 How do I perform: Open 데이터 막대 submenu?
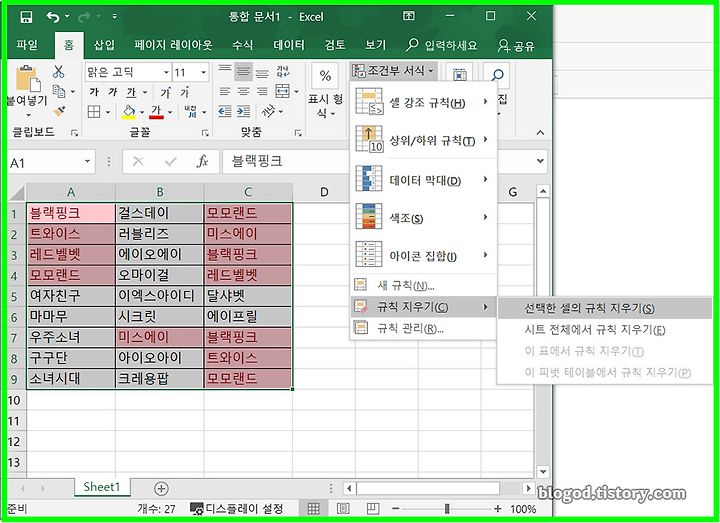tap(423, 180)
